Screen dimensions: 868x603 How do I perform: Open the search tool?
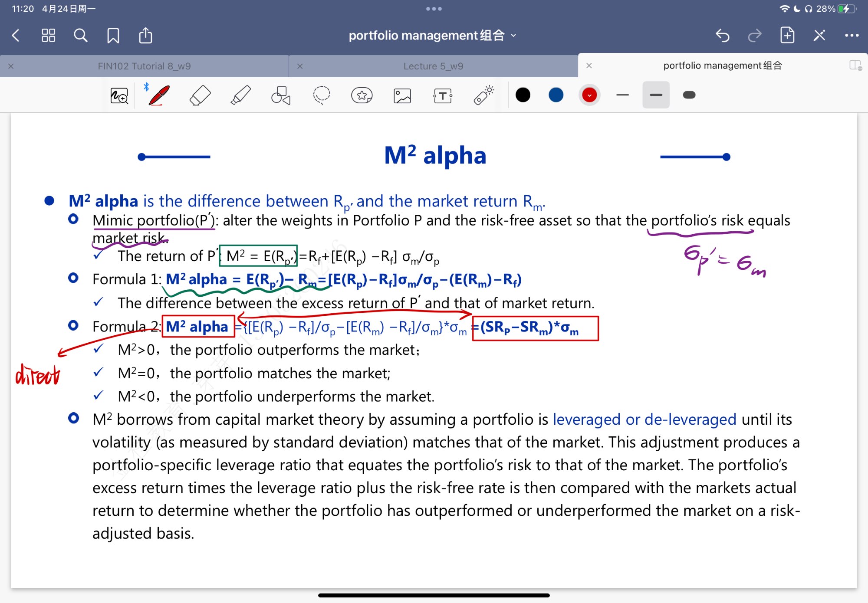pyautogui.click(x=80, y=35)
